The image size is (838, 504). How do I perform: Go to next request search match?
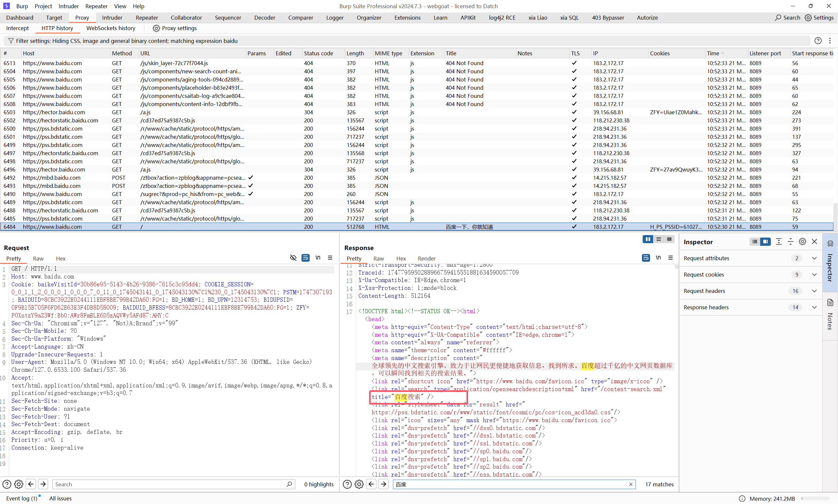pos(43,484)
